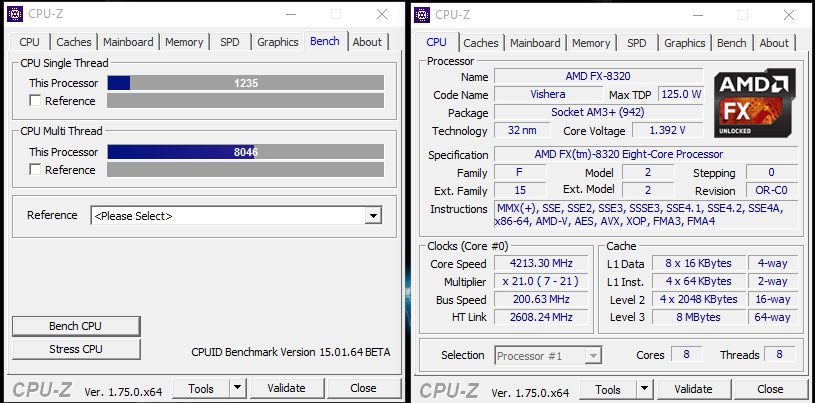Click Core Speed value 4213.30 MHz

[x=541, y=263]
